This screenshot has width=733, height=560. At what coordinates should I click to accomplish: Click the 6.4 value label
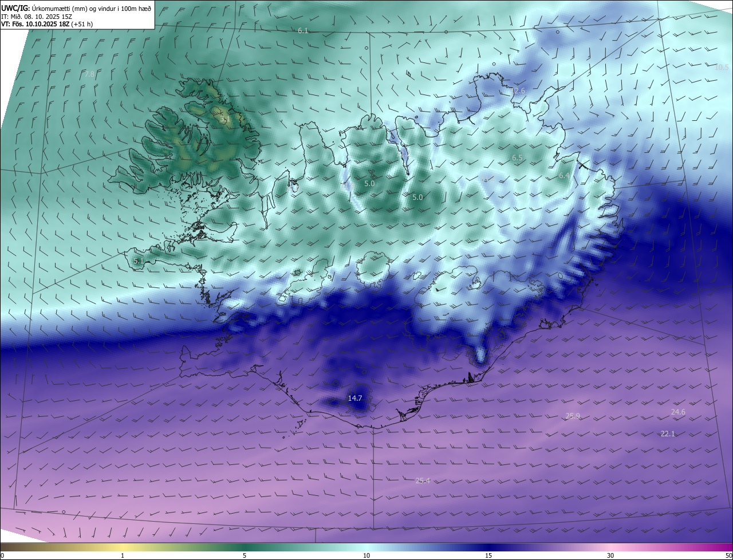564,176
